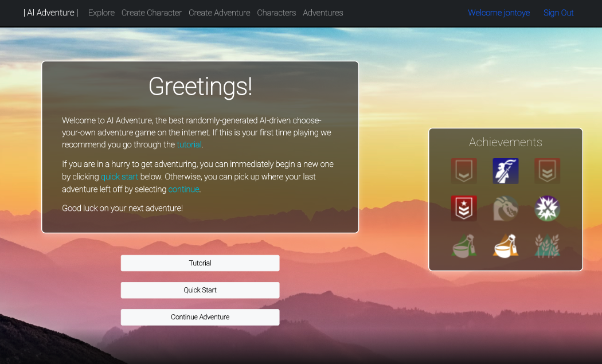Click the faded single-chevron badge achievement
The height and width of the screenshot is (364, 602).
pyautogui.click(x=463, y=171)
